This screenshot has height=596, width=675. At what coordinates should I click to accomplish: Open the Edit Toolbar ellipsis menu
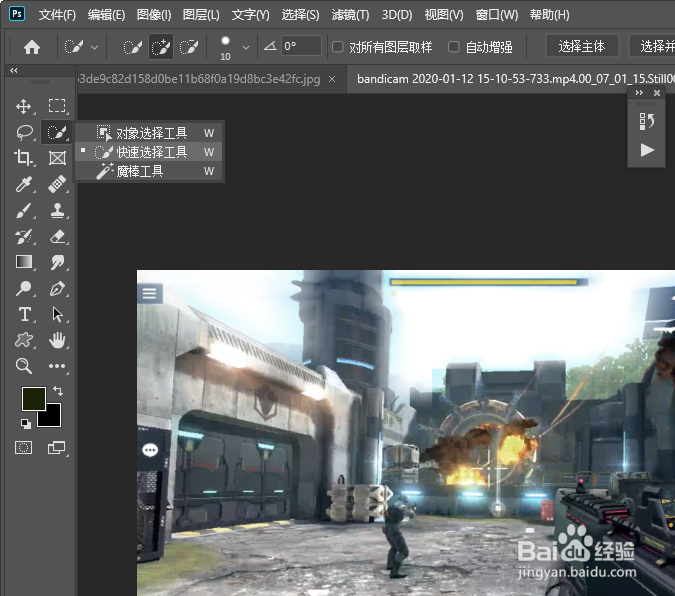point(57,366)
